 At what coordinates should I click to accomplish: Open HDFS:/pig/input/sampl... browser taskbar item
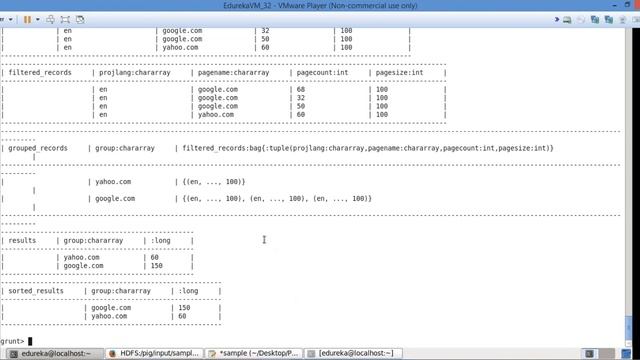click(x=154, y=353)
